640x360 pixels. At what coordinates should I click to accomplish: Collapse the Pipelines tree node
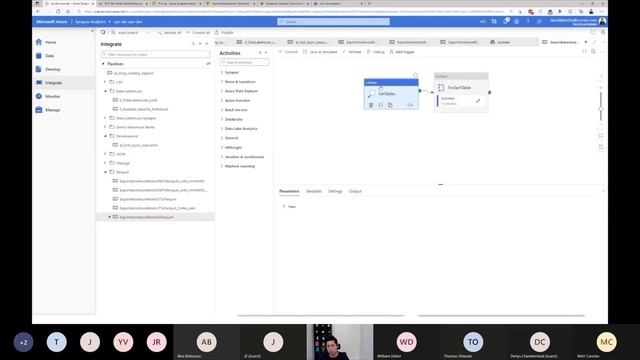[103, 64]
